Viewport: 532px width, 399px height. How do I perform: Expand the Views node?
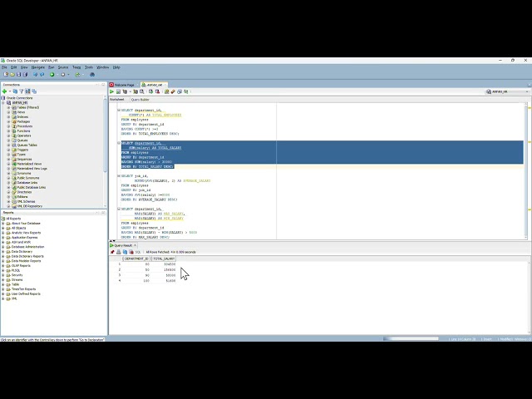coord(9,112)
